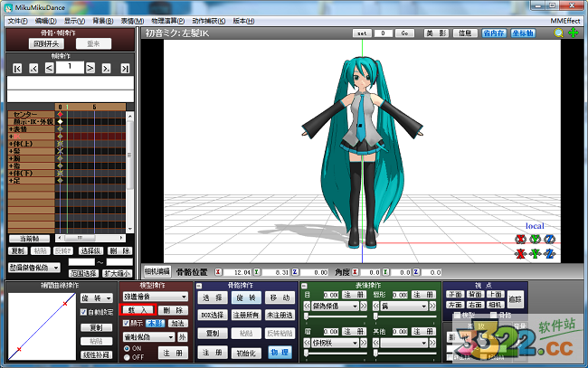Image resolution: width=588 pixels, height=368 pixels.
Task: Select the OFF radio button
Action: click(127, 356)
